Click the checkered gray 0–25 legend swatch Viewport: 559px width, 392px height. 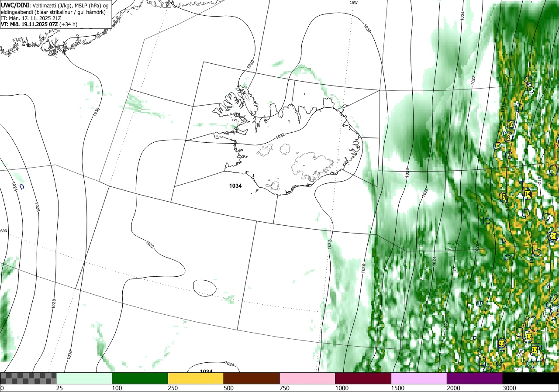point(28,378)
